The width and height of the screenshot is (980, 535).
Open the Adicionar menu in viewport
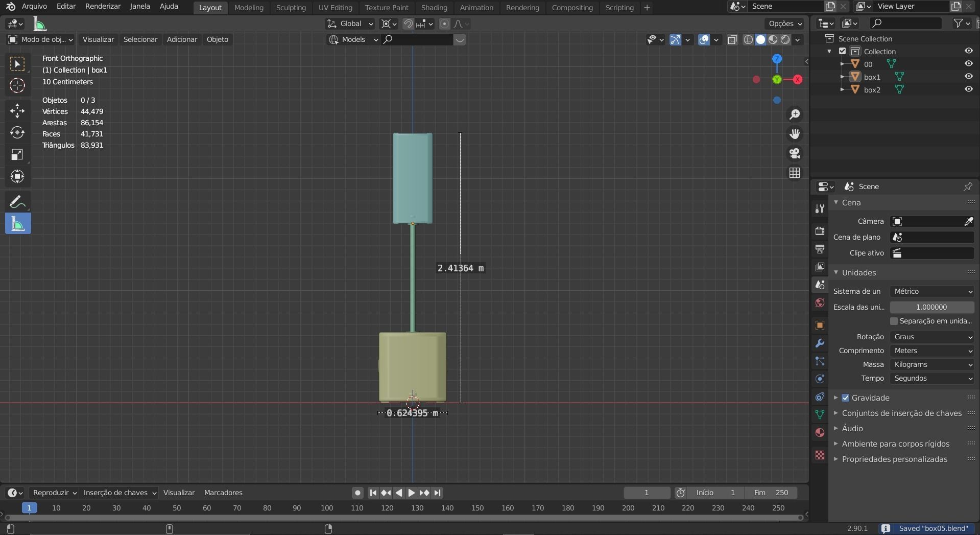click(182, 39)
